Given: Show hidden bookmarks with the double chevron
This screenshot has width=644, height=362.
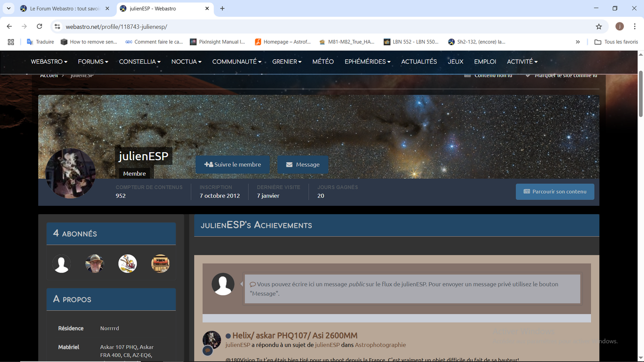Looking at the screenshot, I should [577, 42].
